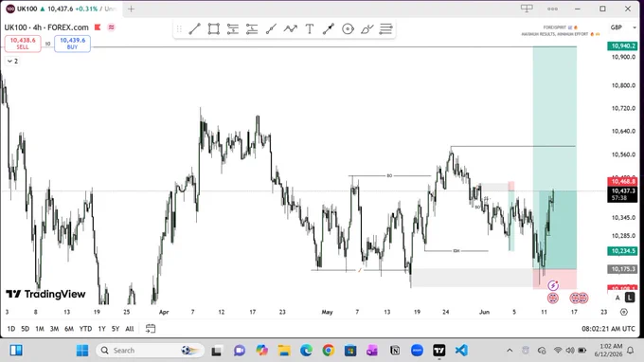
Task: Select the Path zigzag arrow tool
Action: coord(291,28)
